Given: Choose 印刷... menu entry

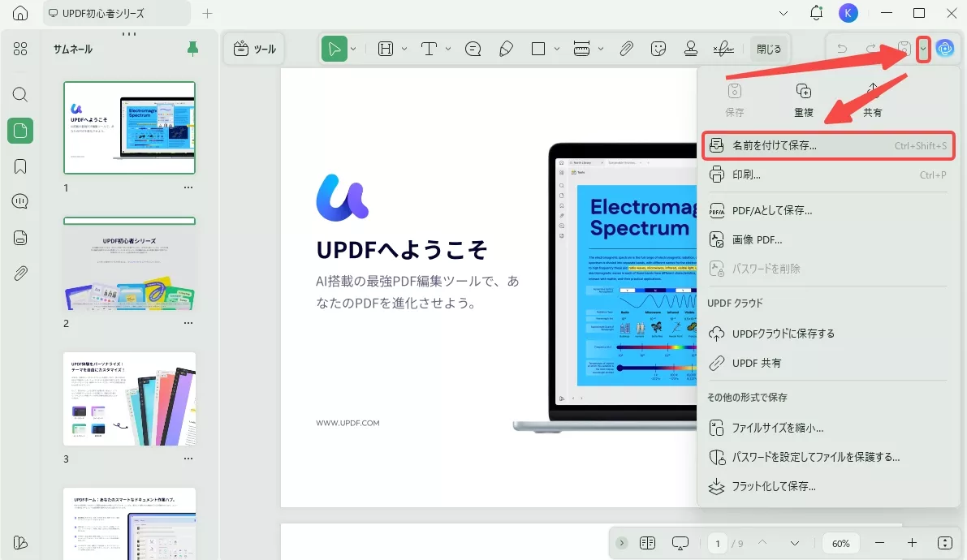Looking at the screenshot, I should click(827, 175).
